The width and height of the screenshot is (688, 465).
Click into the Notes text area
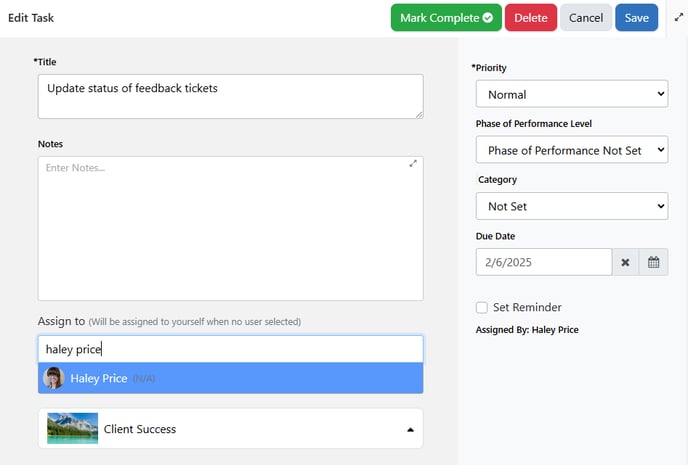(230, 229)
